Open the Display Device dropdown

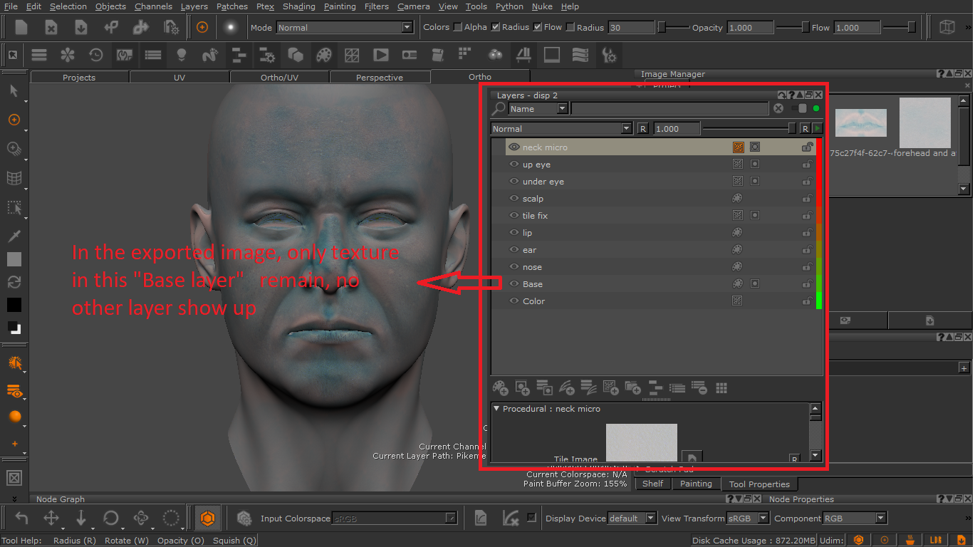tap(632, 519)
